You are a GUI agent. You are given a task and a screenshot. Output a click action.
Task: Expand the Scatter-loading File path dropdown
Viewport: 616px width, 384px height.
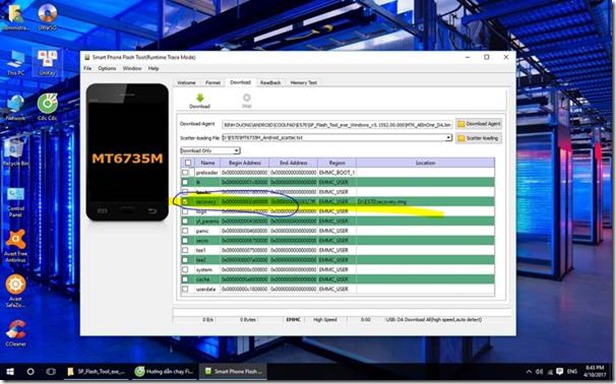[x=448, y=138]
